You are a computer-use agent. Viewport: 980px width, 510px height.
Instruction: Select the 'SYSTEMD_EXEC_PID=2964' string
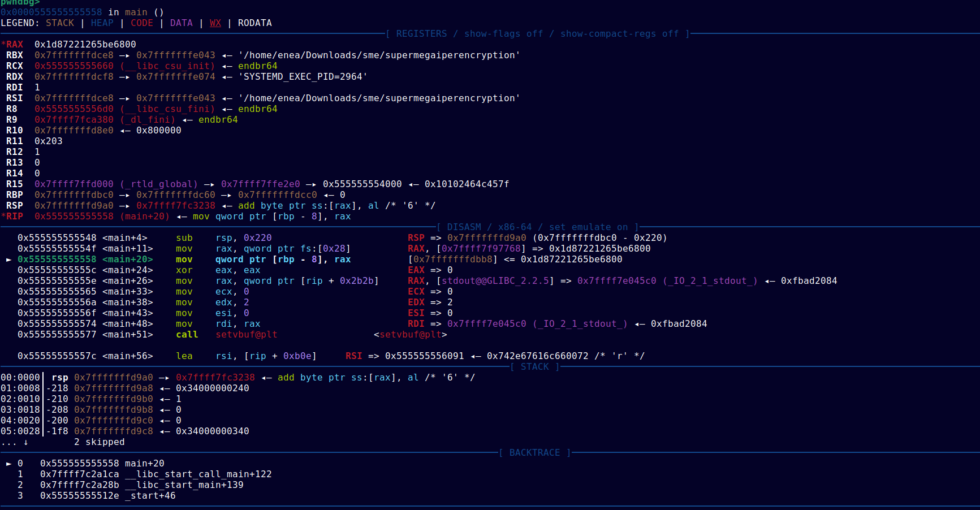[303, 76]
